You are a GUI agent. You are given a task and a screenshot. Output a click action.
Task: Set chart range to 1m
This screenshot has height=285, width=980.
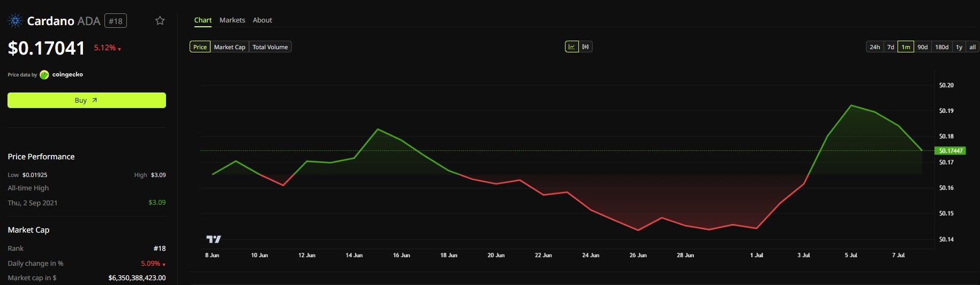(x=906, y=47)
